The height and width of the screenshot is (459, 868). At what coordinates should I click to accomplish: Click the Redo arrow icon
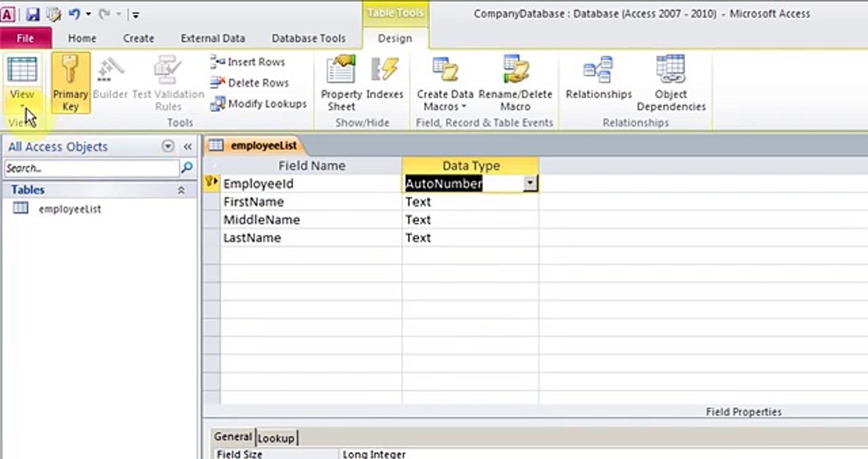point(104,14)
